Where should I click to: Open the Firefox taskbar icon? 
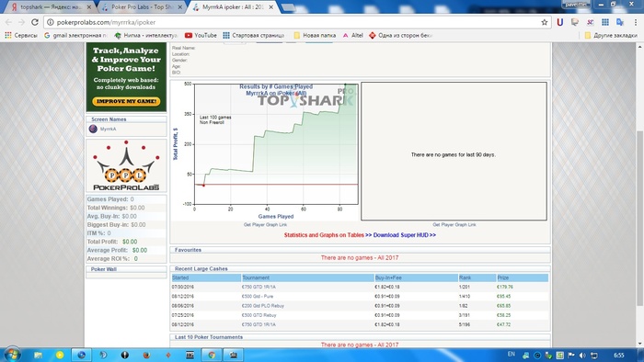click(x=146, y=355)
